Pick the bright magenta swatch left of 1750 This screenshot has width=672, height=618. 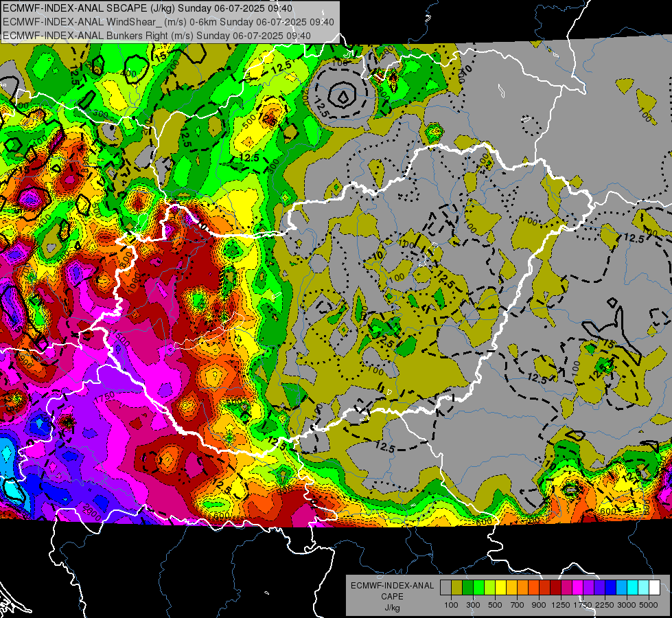tap(578, 587)
